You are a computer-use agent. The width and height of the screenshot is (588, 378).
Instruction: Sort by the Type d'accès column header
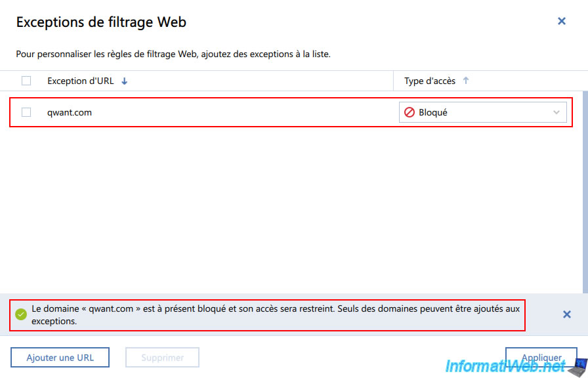[x=429, y=81]
